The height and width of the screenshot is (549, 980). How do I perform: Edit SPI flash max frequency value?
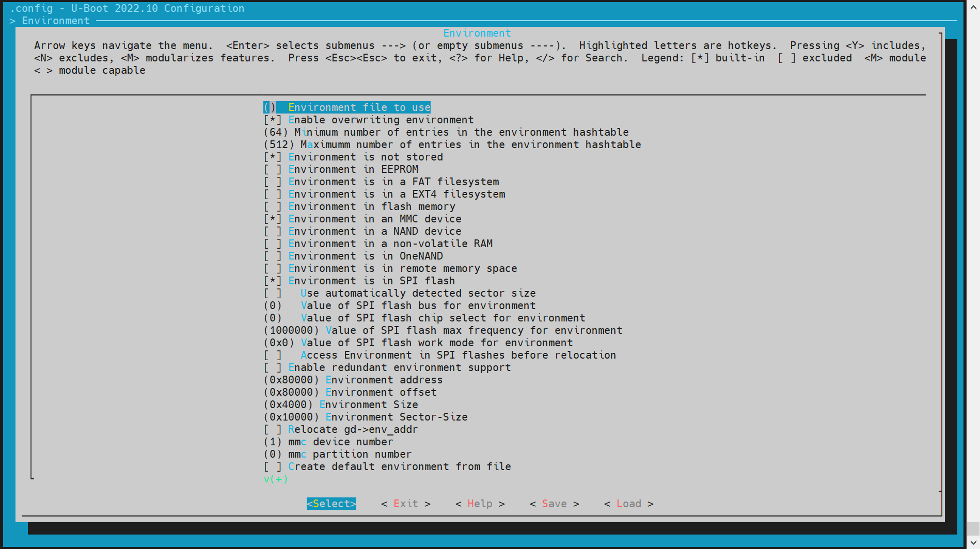473,330
